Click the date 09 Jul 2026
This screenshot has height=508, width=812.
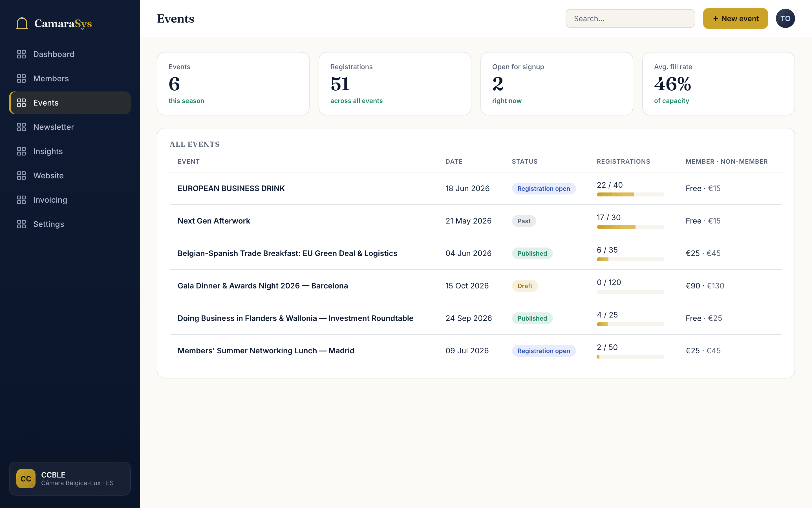coord(467,351)
